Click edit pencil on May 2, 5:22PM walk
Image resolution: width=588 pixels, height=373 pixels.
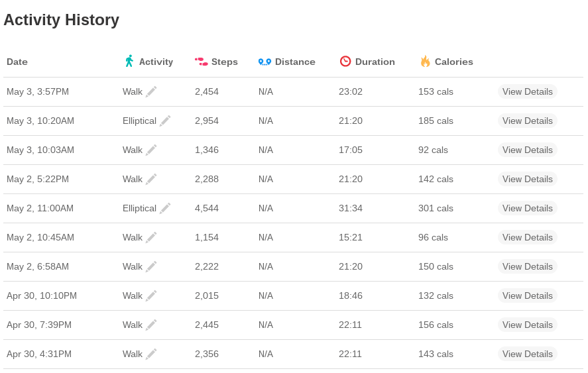point(151,179)
